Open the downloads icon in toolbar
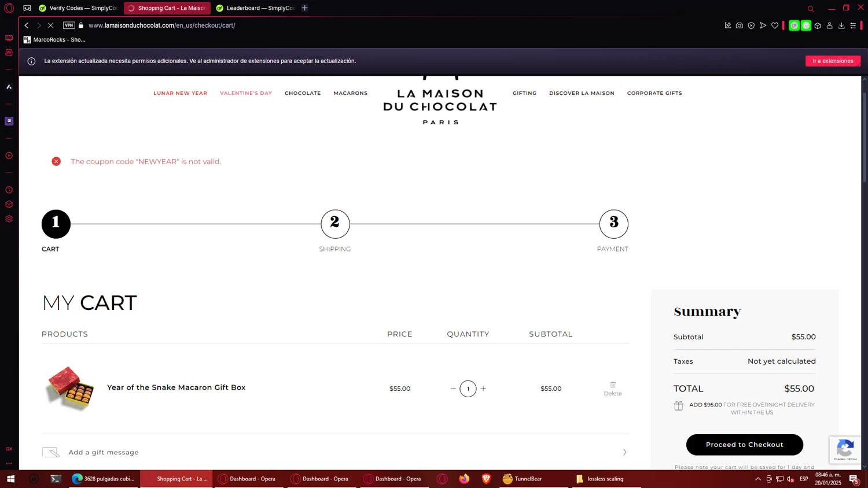The image size is (868, 488). tap(841, 25)
